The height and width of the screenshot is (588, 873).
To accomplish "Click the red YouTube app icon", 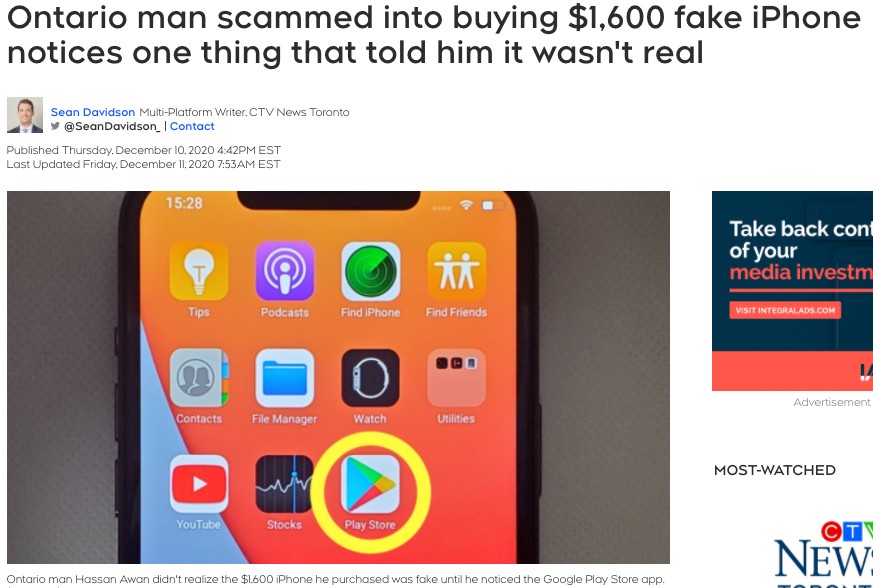I will (x=199, y=484).
